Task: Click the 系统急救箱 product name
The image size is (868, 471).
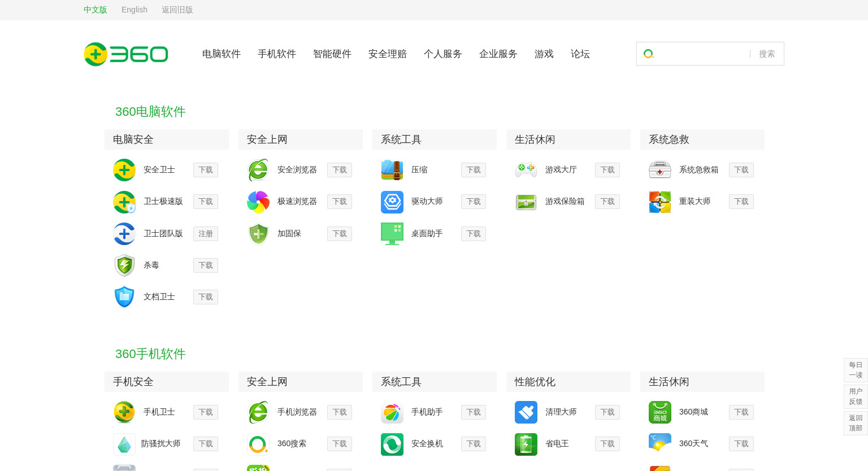Action: click(699, 169)
